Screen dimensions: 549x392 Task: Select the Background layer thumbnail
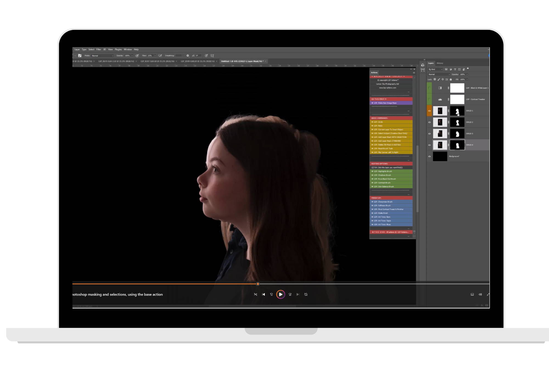[x=440, y=157]
